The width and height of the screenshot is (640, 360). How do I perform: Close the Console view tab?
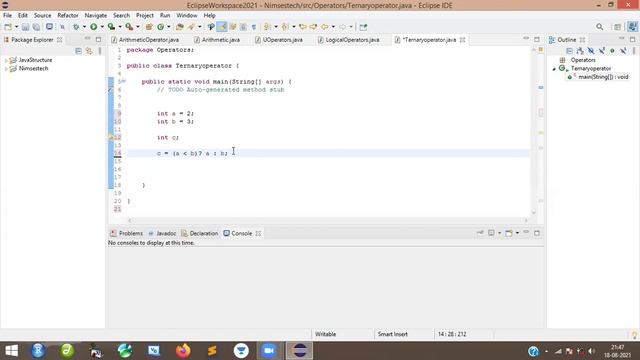(x=258, y=233)
